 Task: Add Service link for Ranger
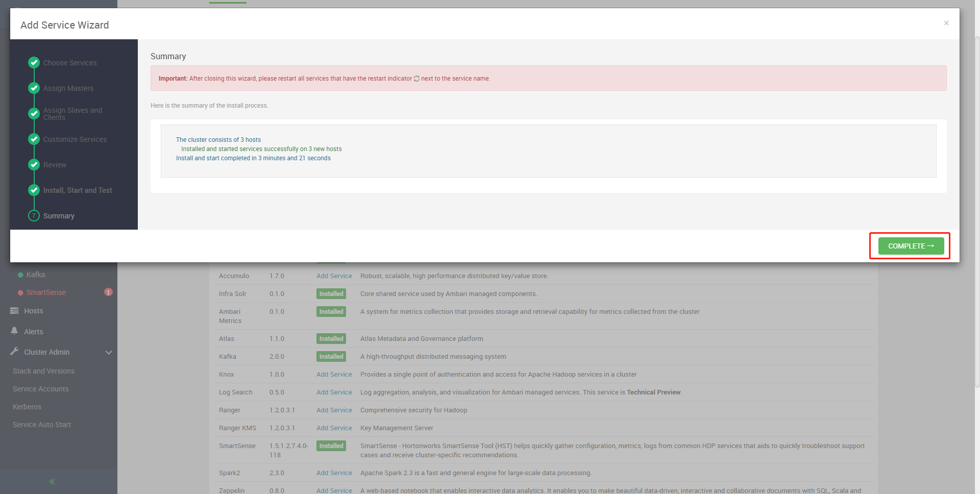[334, 410]
